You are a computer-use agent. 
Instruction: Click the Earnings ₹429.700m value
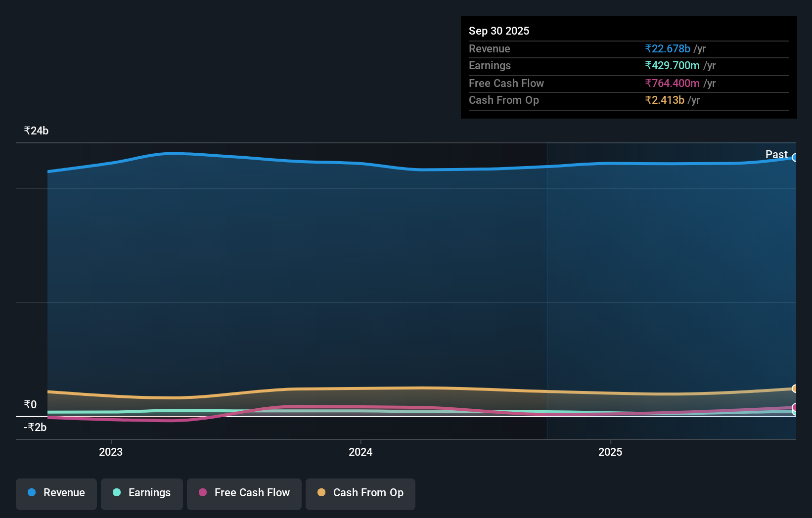(673, 65)
